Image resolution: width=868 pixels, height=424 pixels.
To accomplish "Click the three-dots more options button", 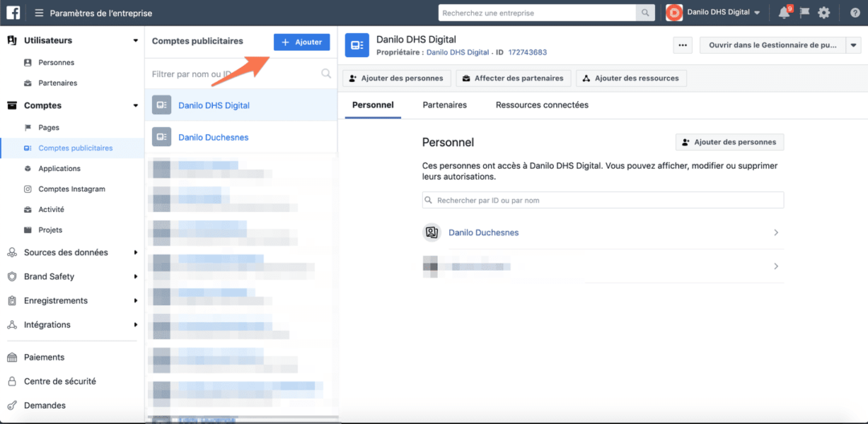I will (682, 46).
